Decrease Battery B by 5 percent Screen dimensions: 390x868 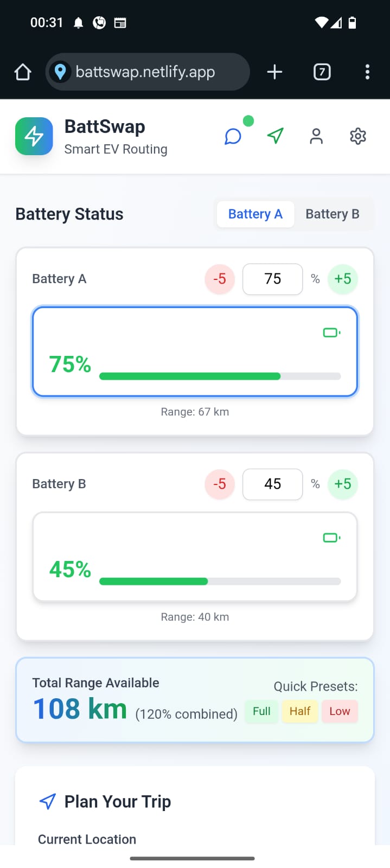(220, 484)
